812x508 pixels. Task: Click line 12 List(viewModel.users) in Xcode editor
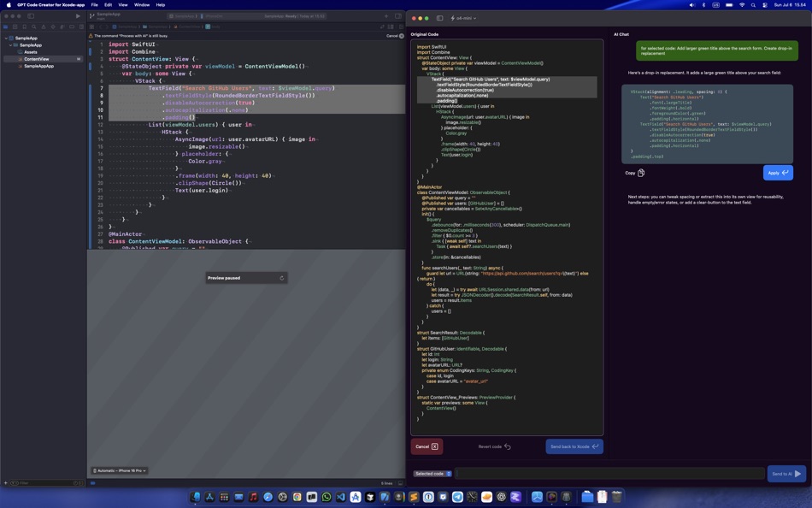200,124
